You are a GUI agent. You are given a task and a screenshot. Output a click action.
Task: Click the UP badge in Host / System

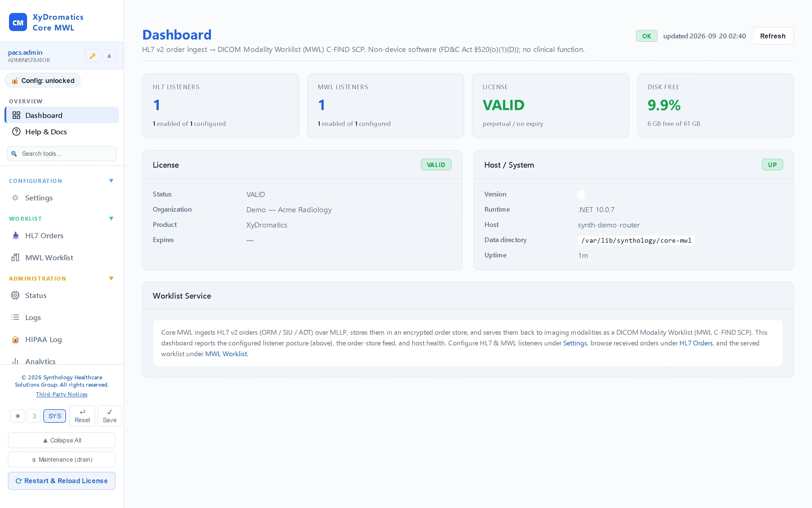pos(773,165)
